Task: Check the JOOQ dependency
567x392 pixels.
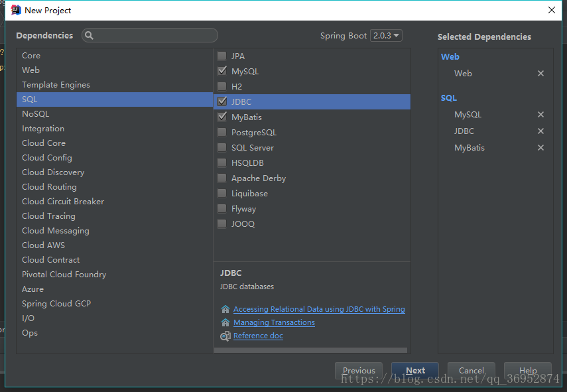Action: pyautogui.click(x=221, y=224)
